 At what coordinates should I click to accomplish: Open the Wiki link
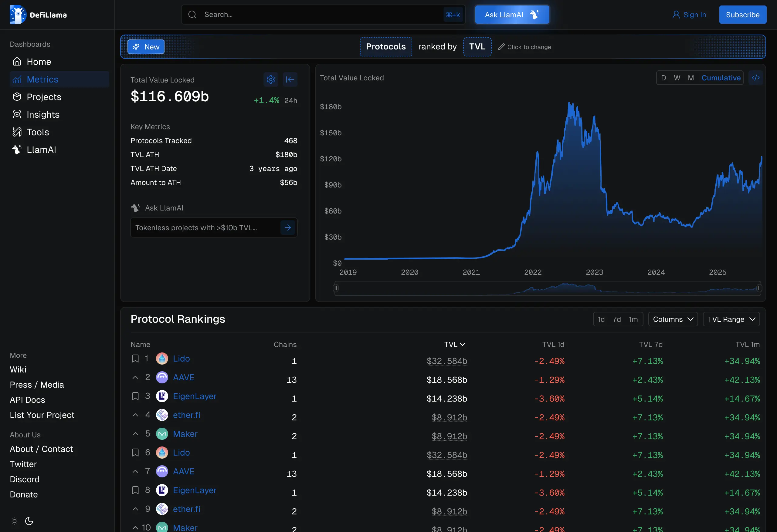[18, 370]
